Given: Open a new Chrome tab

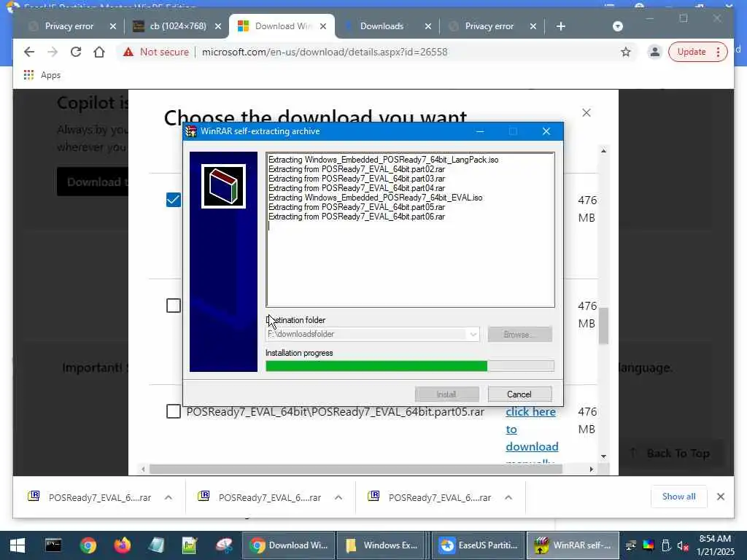Looking at the screenshot, I should coord(561,26).
